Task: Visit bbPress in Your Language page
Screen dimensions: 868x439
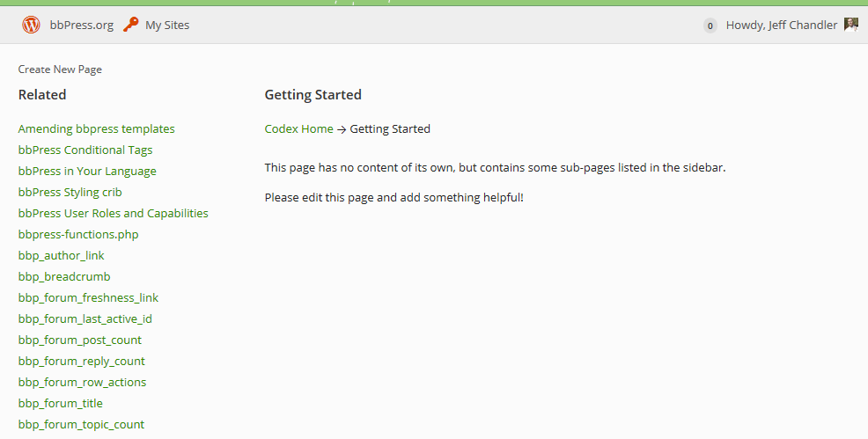Action: click(87, 171)
